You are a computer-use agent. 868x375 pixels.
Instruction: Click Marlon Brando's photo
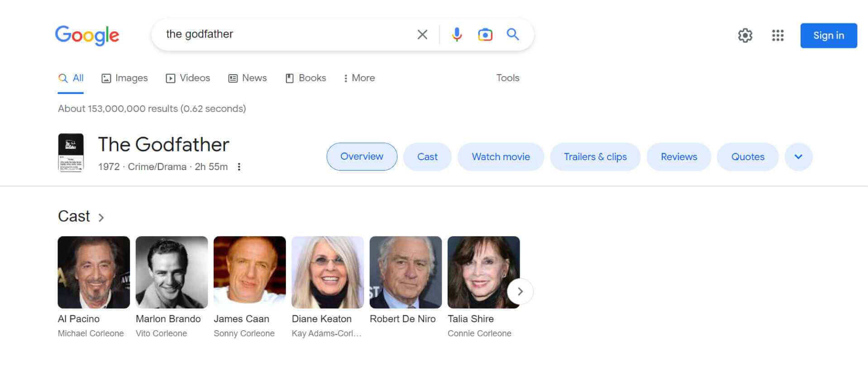point(172,272)
